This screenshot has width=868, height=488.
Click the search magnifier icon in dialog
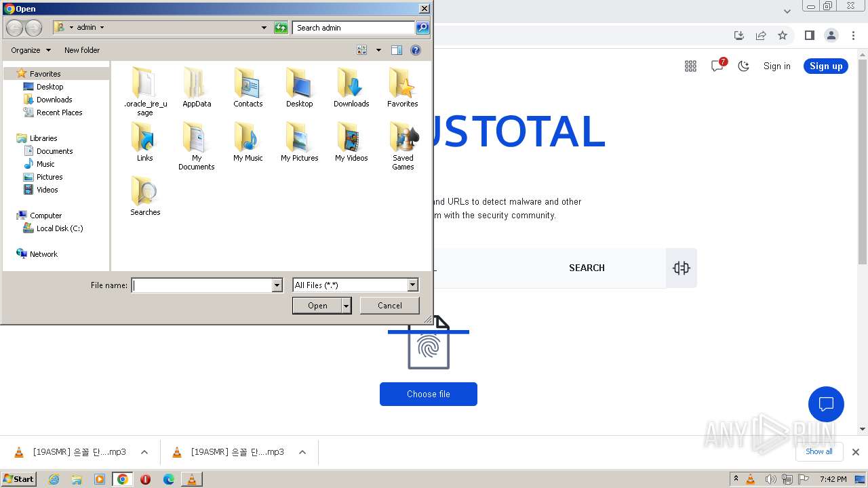point(422,28)
